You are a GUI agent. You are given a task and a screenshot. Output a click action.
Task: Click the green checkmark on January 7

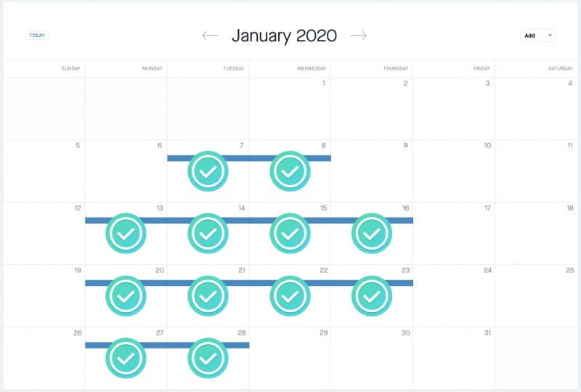(x=208, y=171)
